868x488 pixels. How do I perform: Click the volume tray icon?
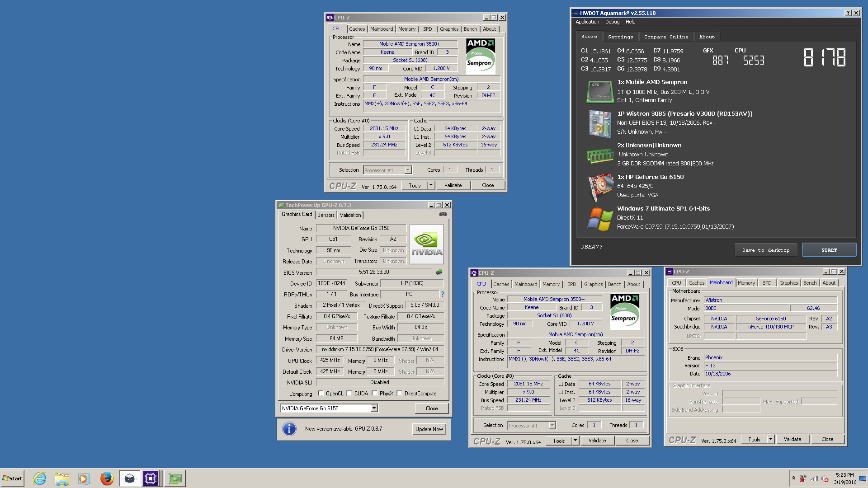(x=825, y=479)
